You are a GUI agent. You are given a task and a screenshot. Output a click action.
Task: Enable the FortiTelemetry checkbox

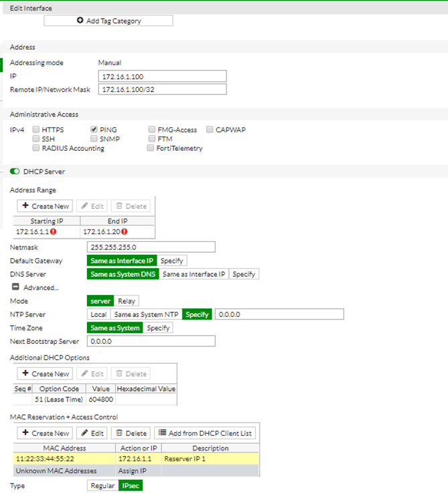[151, 147]
